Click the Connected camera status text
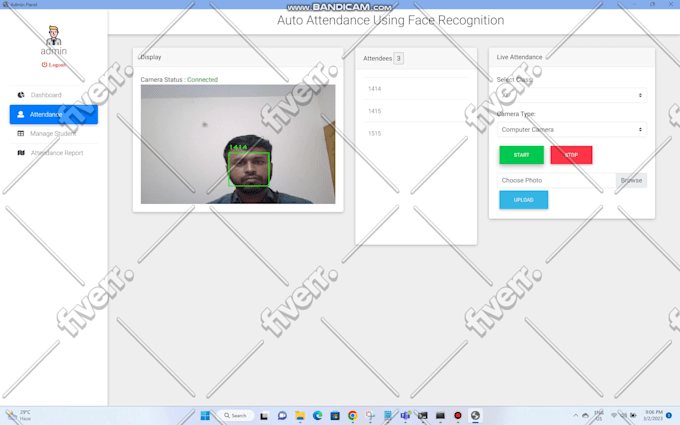Viewport: 680px width, 425px height. point(203,79)
